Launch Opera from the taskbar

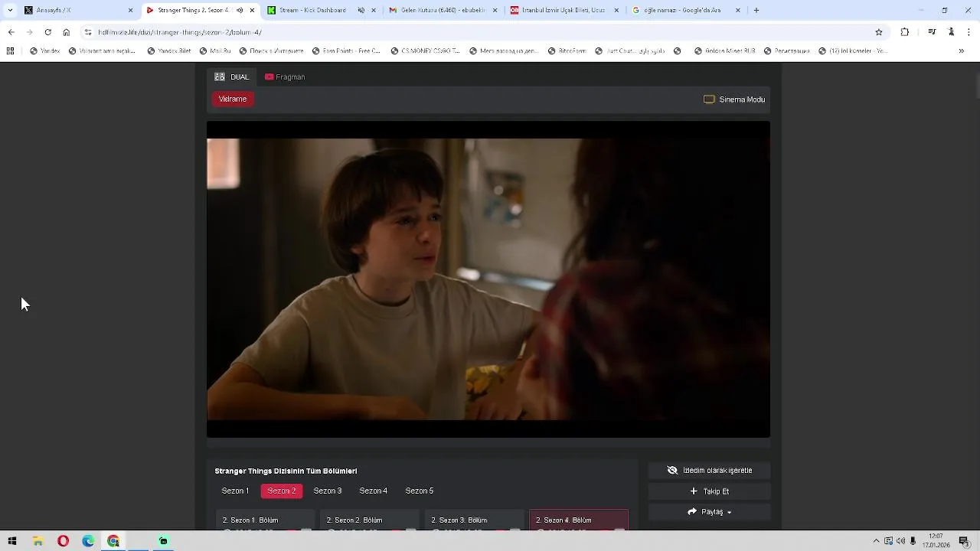tap(63, 541)
